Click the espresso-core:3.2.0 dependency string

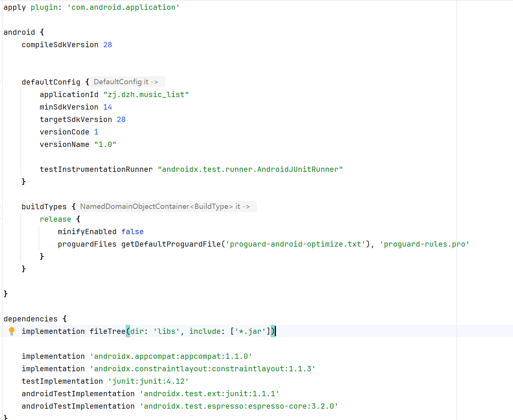pos(239,406)
